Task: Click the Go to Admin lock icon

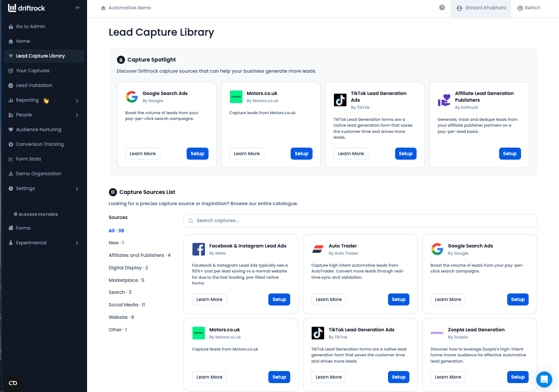Action: pos(11,27)
